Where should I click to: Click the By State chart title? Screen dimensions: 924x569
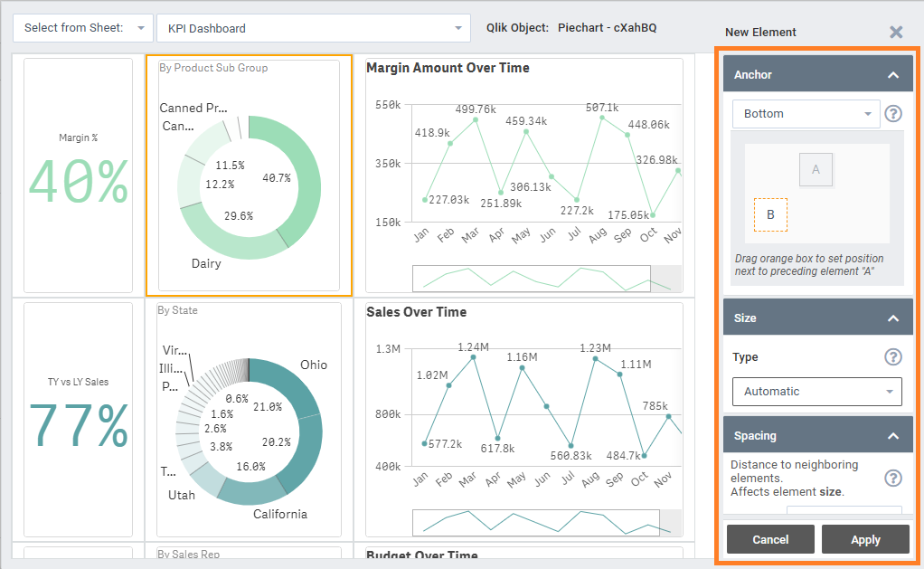click(x=177, y=310)
